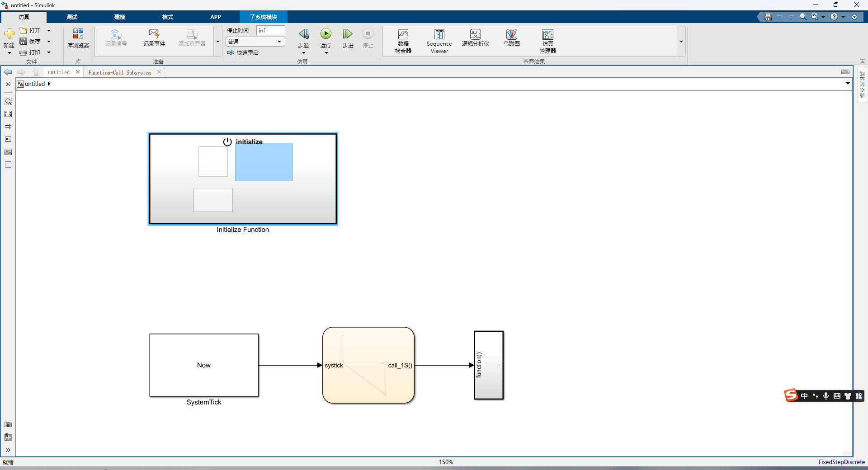This screenshot has height=470, width=868.
Task: Select the SystemTick Now block
Action: click(x=204, y=365)
